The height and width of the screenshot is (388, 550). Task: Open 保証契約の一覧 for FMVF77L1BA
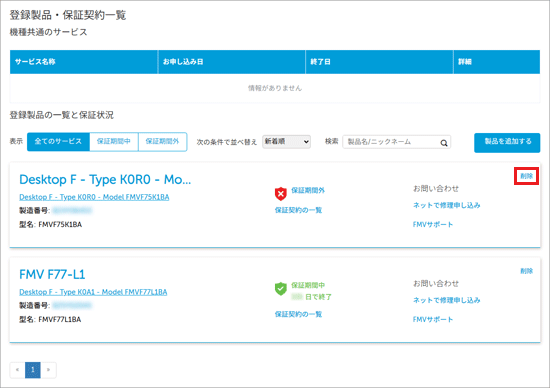click(x=298, y=314)
